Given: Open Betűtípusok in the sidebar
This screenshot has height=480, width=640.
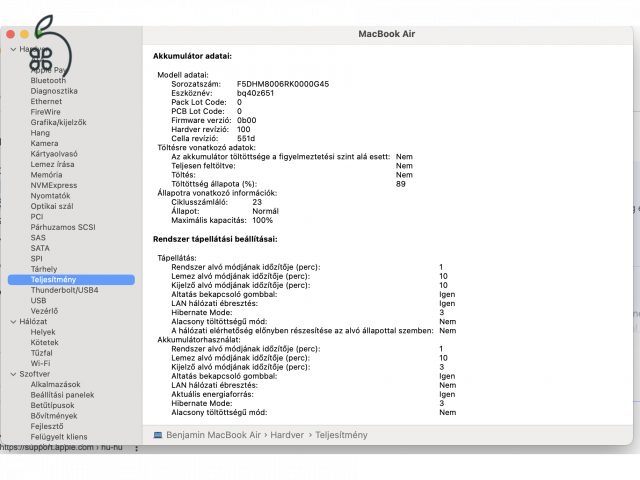Looking at the screenshot, I should pyautogui.click(x=52, y=405).
